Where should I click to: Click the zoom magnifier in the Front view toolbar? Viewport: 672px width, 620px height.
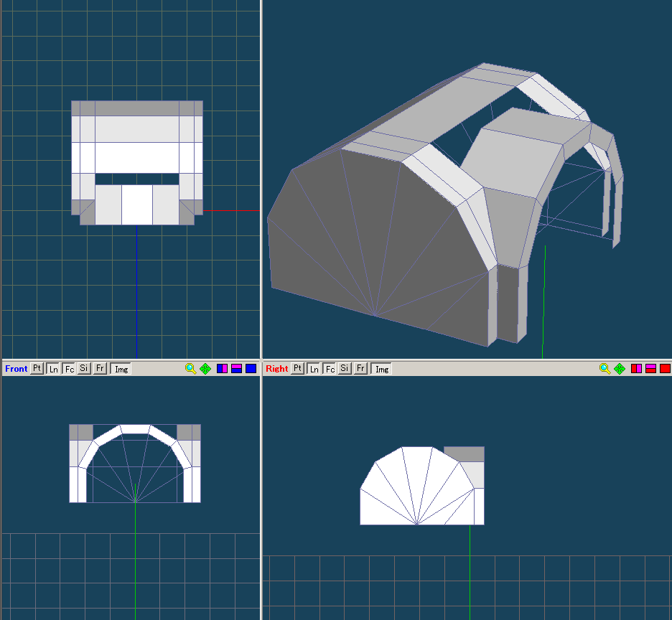pos(190,369)
